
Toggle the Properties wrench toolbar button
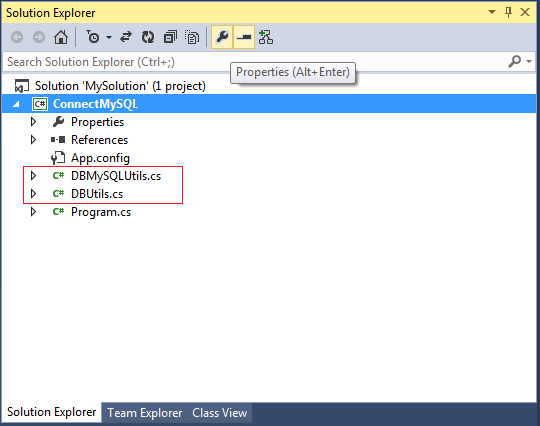[x=222, y=37]
